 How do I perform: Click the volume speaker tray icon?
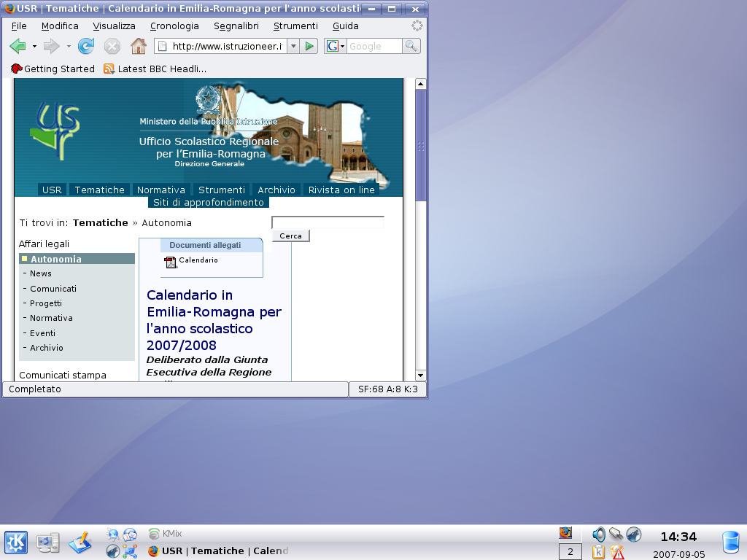599,534
